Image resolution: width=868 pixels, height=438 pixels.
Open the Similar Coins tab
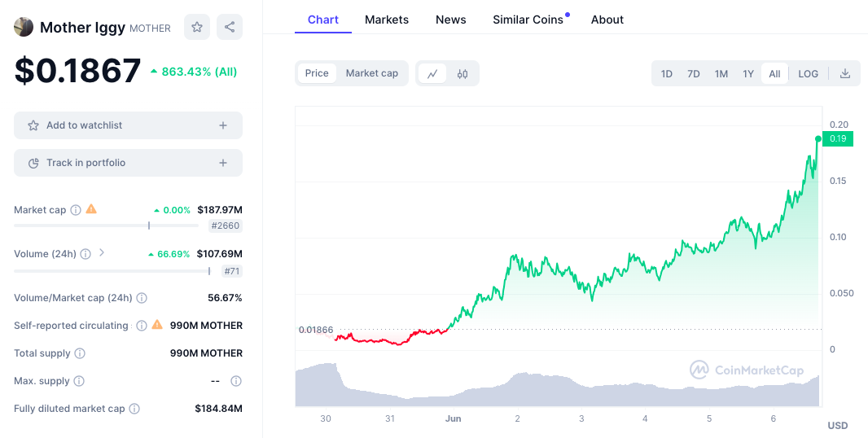pos(528,20)
